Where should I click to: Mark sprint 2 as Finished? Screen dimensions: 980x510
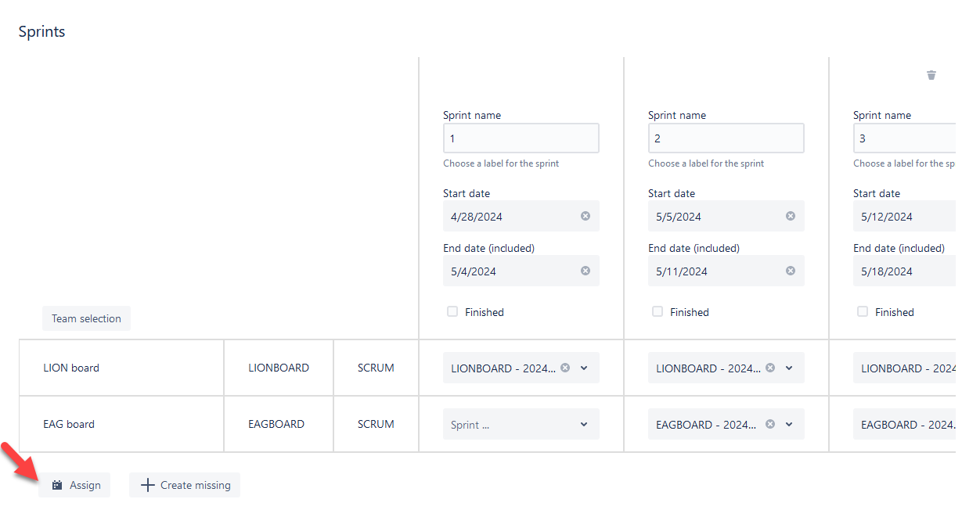click(x=658, y=311)
